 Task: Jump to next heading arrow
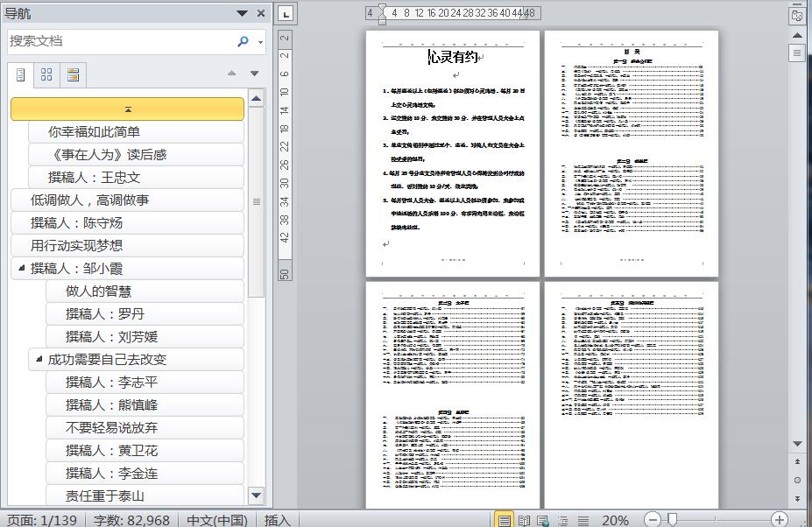[x=254, y=73]
